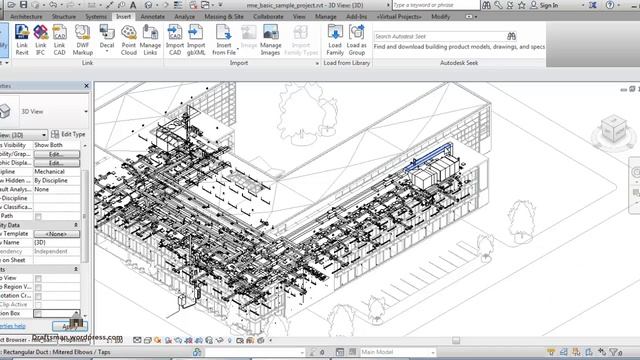Check the Annotation Crop checkbox

[x=38, y=296]
